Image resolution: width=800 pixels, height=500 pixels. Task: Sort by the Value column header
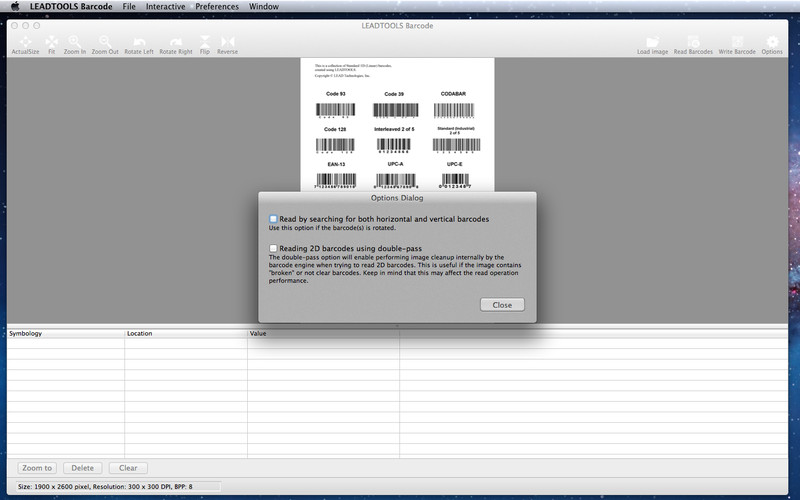(x=323, y=333)
